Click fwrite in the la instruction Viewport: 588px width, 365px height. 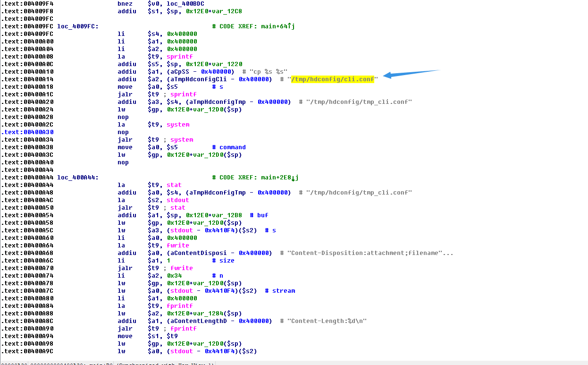tap(178, 246)
